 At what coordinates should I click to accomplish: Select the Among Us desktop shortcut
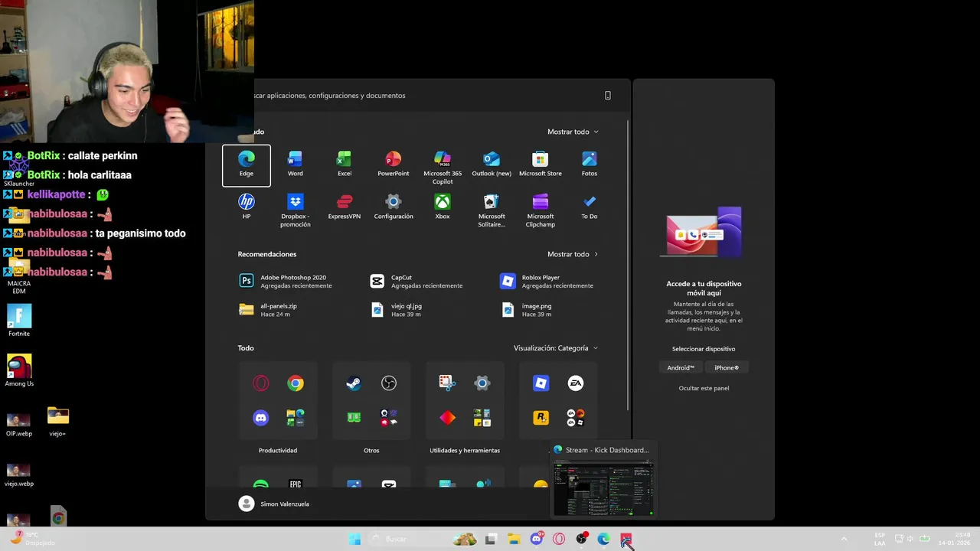(x=19, y=370)
